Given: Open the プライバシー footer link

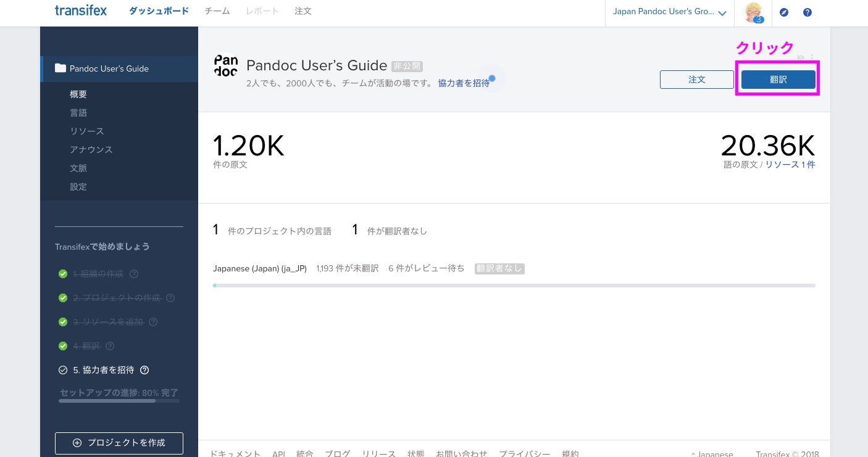Looking at the screenshot, I should (525, 454).
